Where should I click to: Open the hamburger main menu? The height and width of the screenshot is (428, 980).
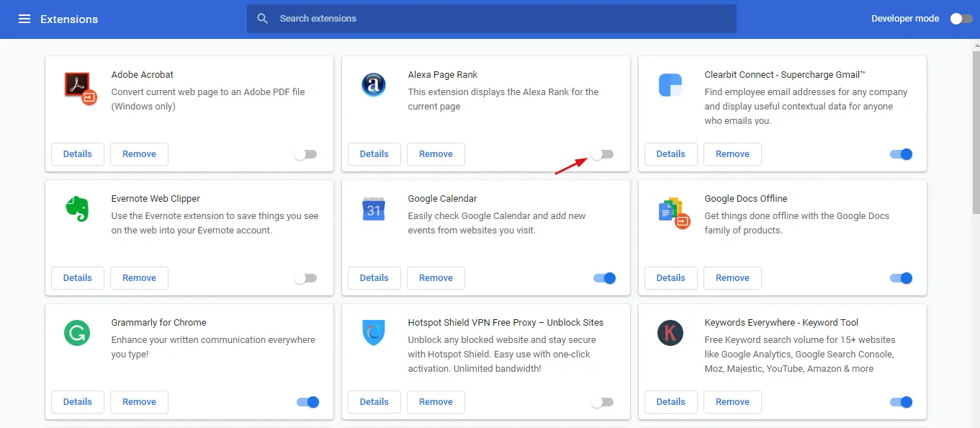pyautogui.click(x=24, y=19)
